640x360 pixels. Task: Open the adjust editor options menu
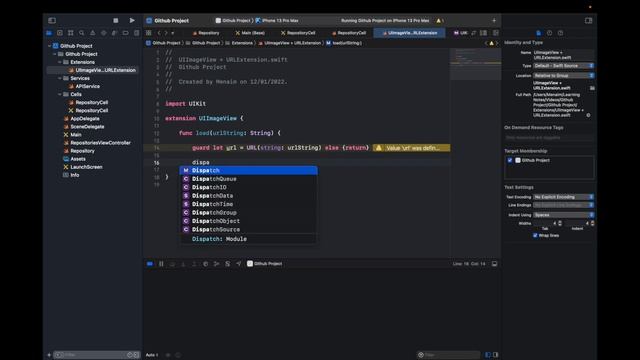(x=484, y=33)
